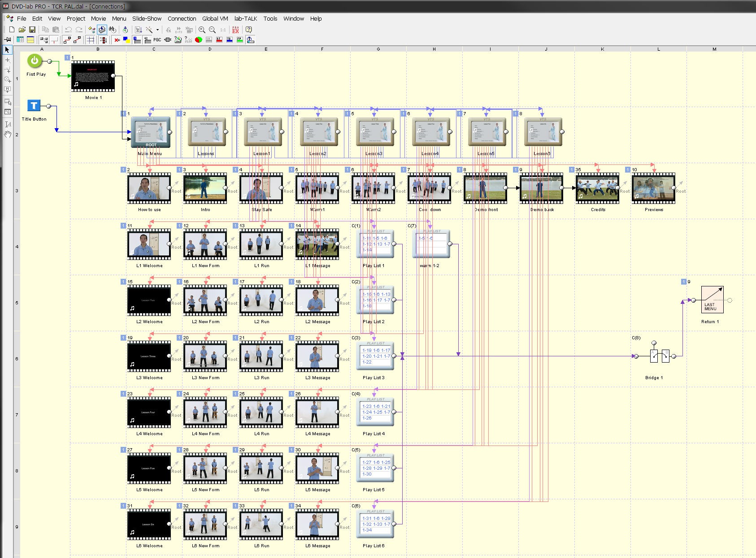Select the text A tool in left toolbar
Viewport: 756px width, 558px height.
click(7, 124)
